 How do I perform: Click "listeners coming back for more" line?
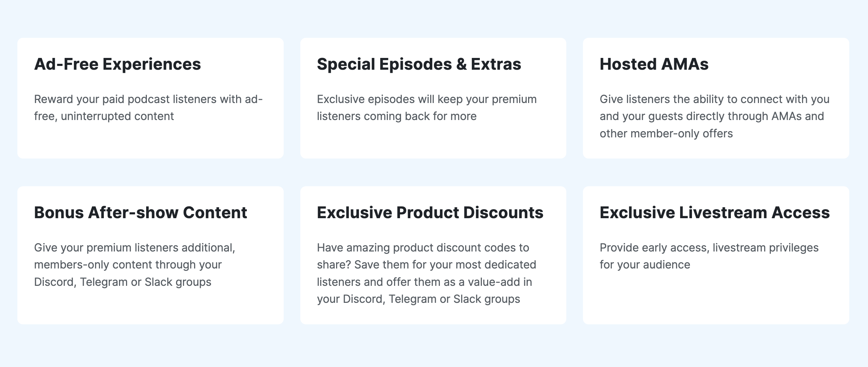click(x=397, y=116)
